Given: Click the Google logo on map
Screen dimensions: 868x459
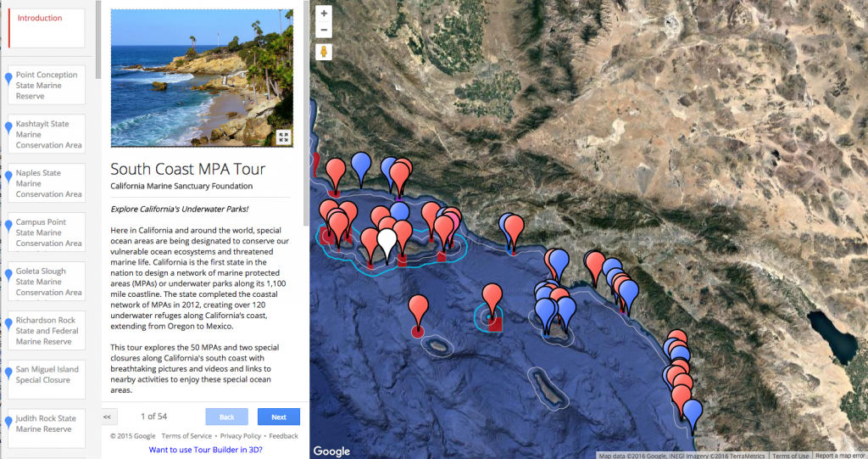Looking at the screenshot, I should click(331, 451).
